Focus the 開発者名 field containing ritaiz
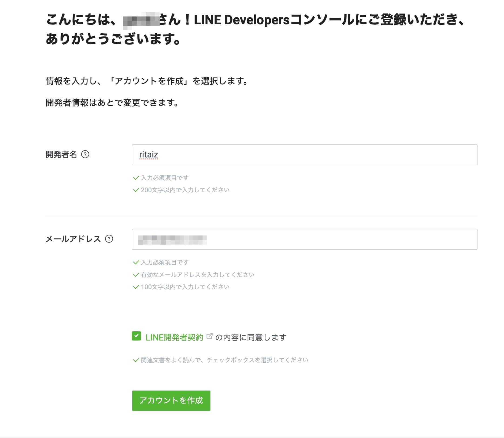 304,155
